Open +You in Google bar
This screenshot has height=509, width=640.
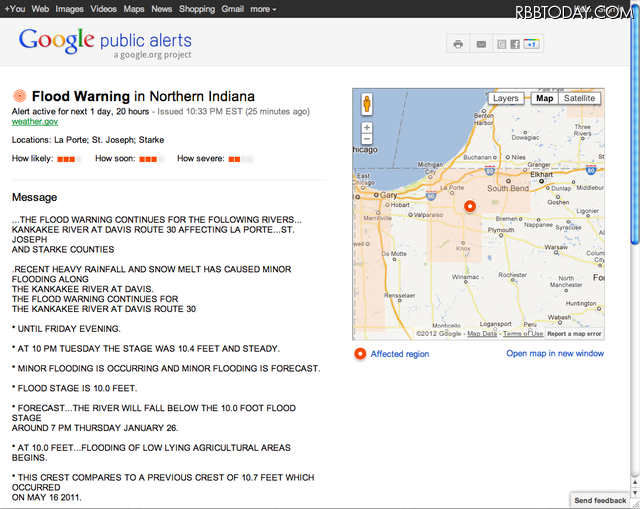pos(15,9)
